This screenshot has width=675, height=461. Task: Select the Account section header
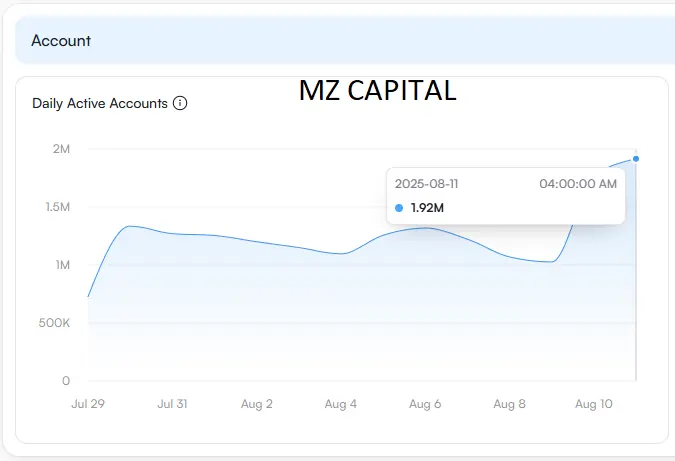coord(345,40)
